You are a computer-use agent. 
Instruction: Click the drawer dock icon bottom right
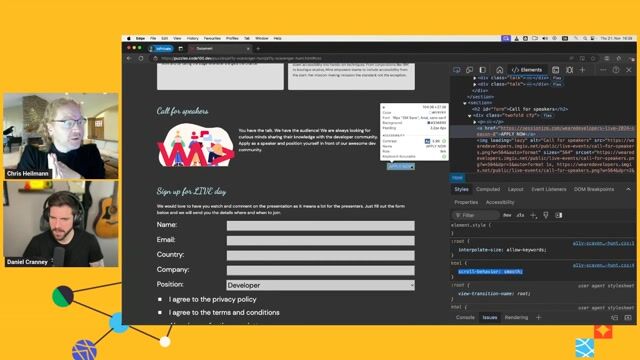(x=614, y=317)
